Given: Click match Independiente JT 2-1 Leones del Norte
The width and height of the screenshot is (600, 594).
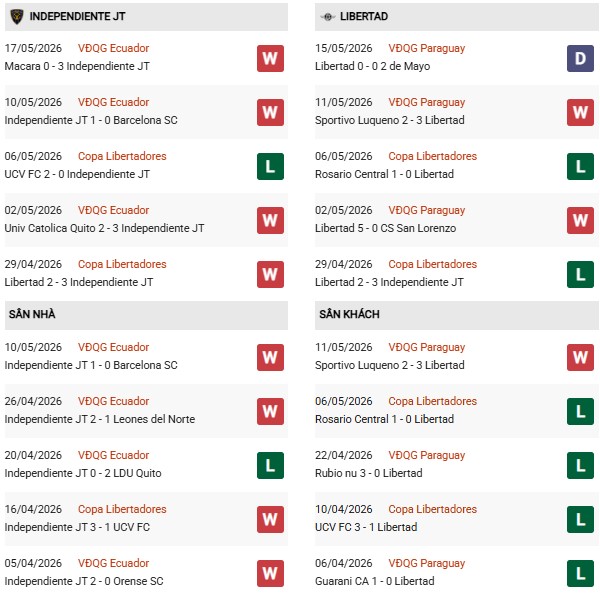Looking at the screenshot, I should pyautogui.click(x=99, y=419).
